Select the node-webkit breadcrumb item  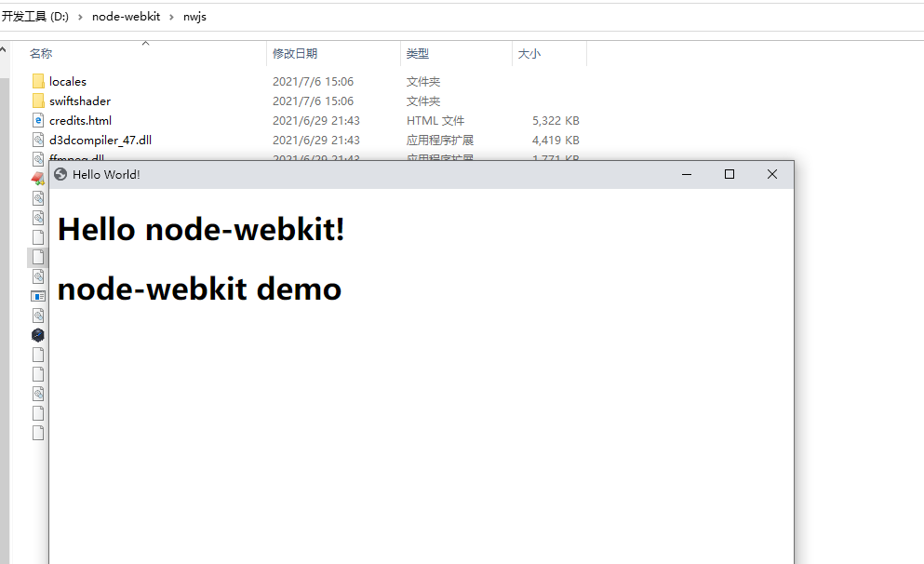126,16
